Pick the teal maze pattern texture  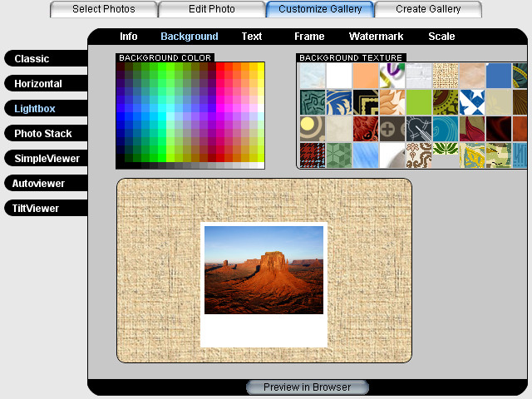[313, 102]
